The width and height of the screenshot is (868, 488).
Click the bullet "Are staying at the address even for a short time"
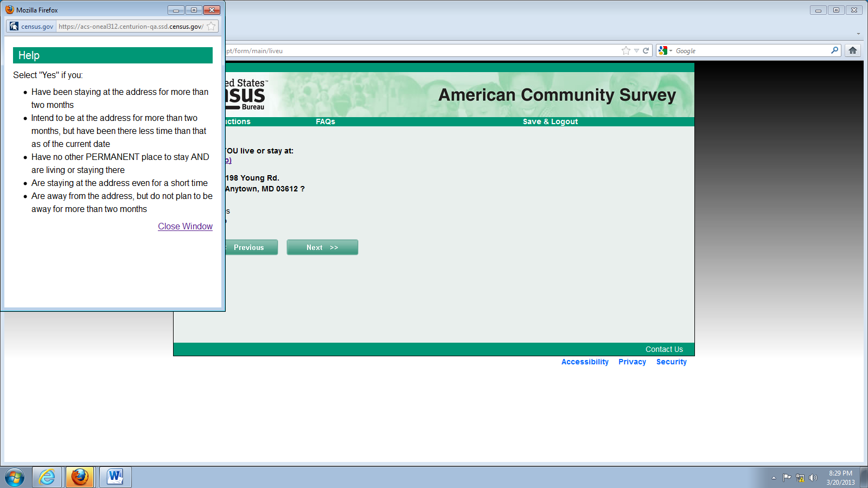119,183
